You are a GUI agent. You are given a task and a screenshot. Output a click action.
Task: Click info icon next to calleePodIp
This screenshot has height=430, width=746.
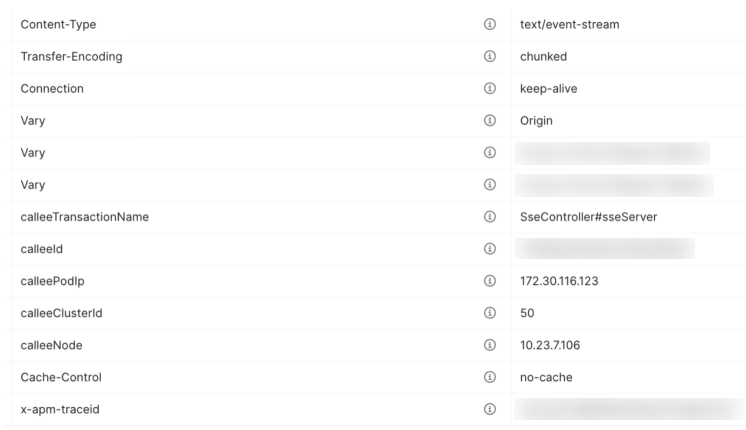(x=490, y=281)
